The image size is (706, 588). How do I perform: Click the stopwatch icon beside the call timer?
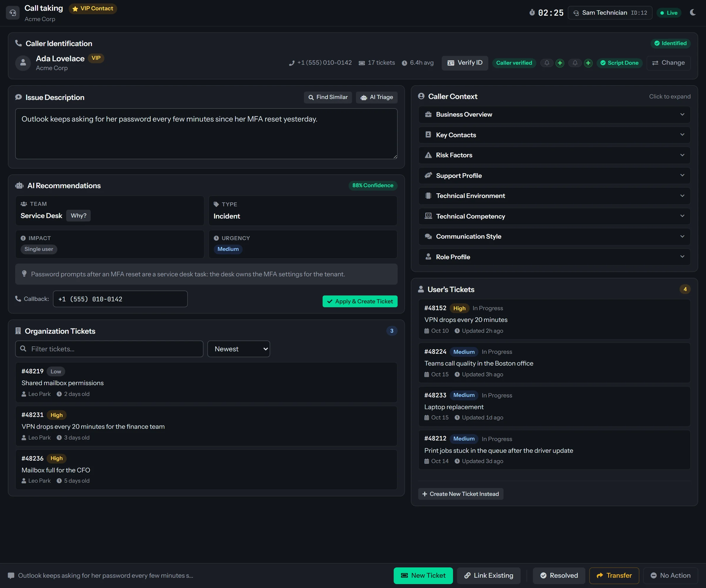(x=532, y=12)
